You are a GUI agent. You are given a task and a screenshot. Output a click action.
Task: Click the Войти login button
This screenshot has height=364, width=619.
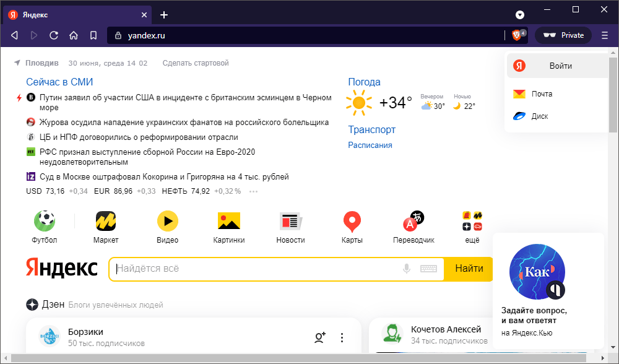560,66
